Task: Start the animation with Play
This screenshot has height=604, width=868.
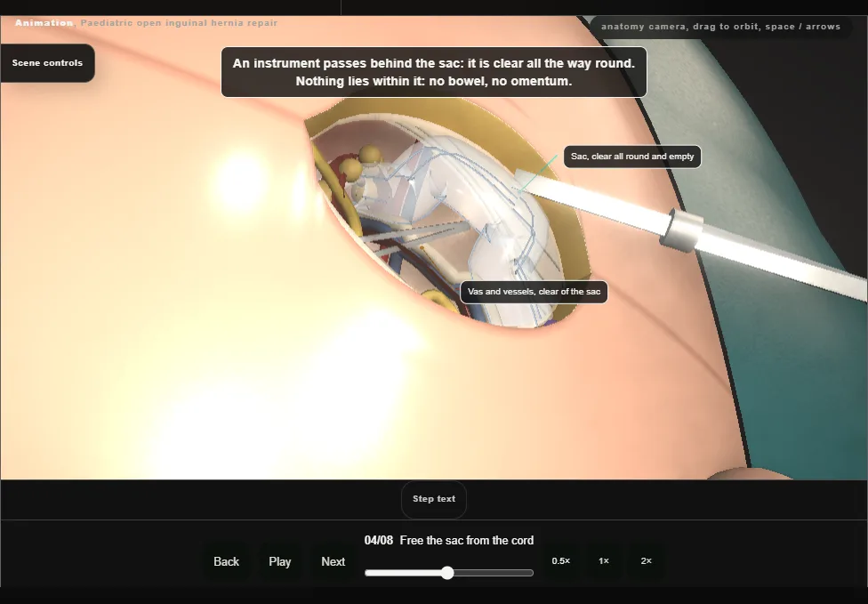Action: coord(279,561)
